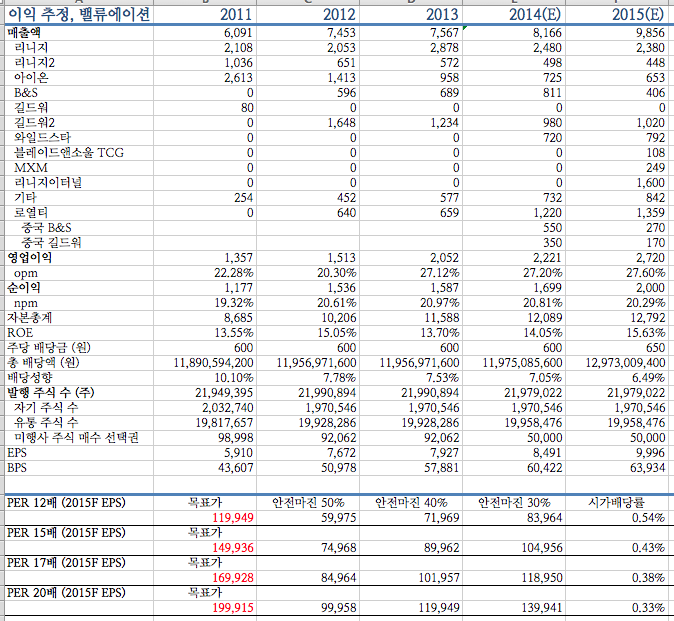Click the 리니지이터널 2015(E) value 1,600
Image resolution: width=674 pixels, height=621 pixels.
(650, 183)
